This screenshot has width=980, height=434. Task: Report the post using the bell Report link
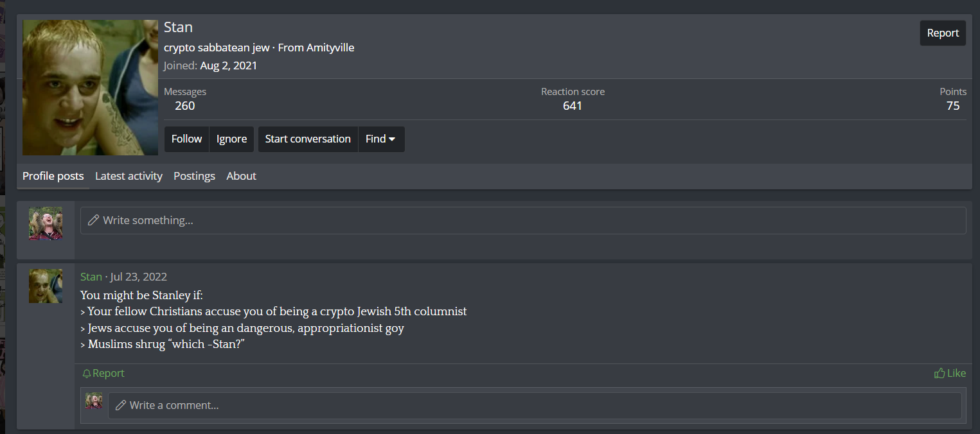(x=103, y=374)
